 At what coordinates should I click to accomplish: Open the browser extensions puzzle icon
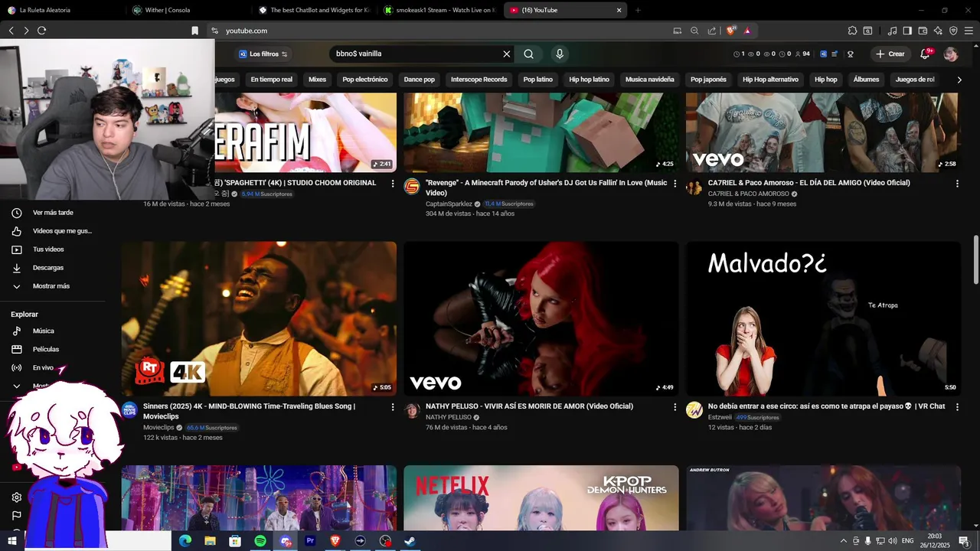(852, 31)
